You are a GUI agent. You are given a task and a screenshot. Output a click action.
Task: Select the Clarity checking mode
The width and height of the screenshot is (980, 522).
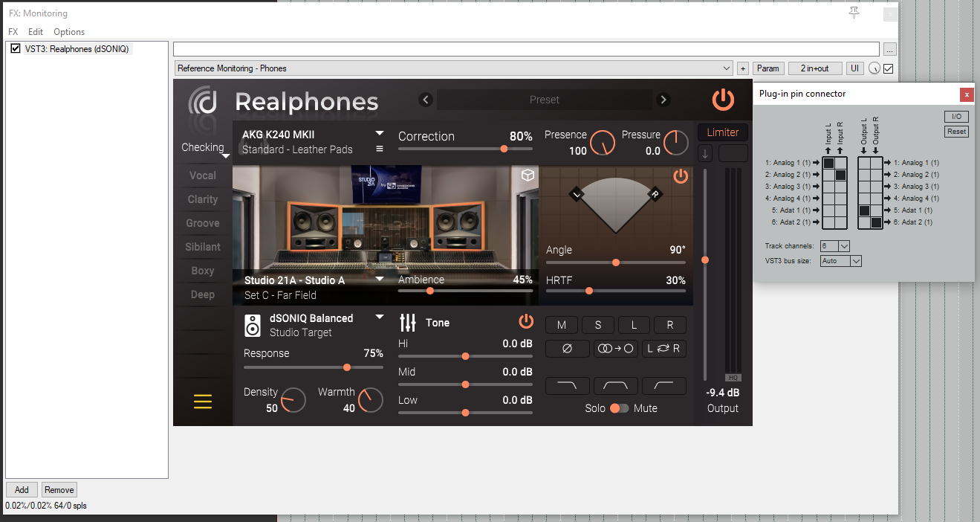point(203,199)
